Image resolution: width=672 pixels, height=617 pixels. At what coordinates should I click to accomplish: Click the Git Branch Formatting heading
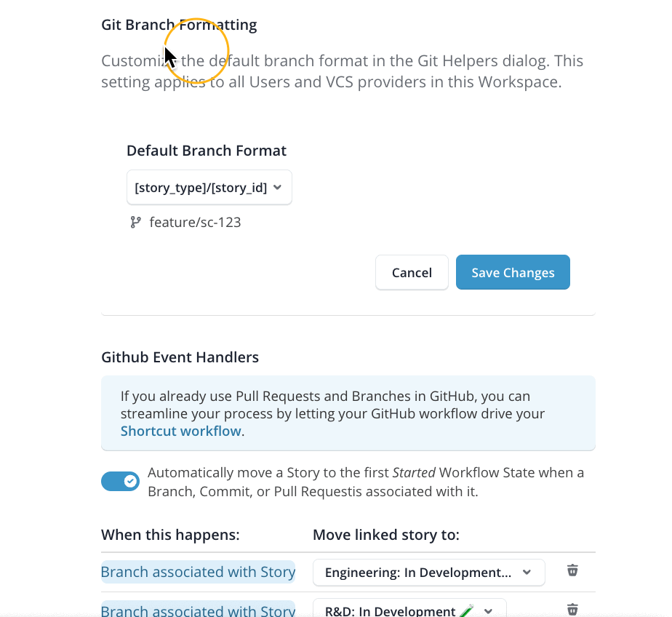pyautogui.click(x=179, y=25)
